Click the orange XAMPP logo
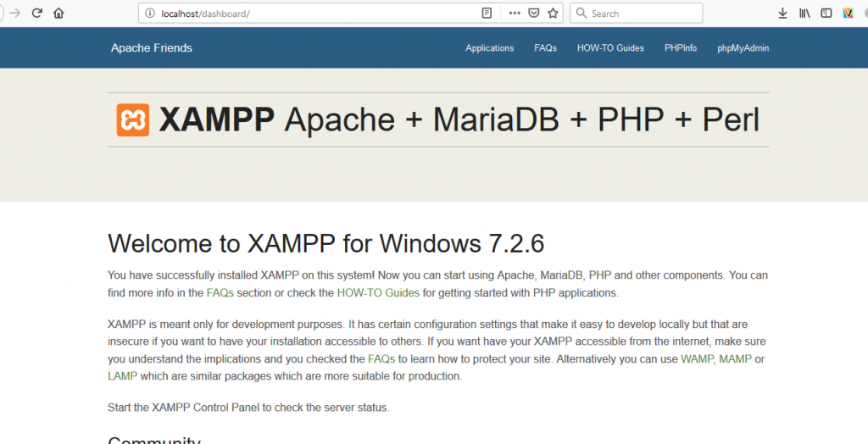This screenshot has width=868, height=444. pos(133,120)
